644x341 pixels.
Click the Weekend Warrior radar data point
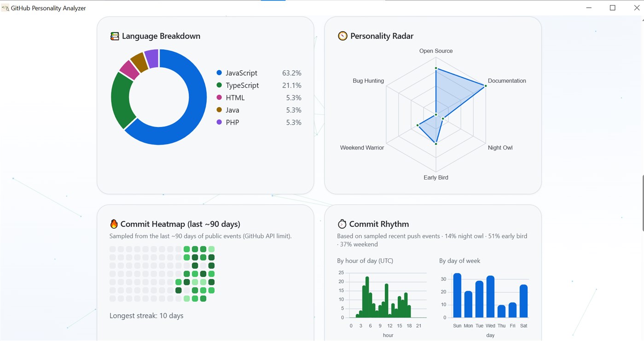click(x=418, y=125)
